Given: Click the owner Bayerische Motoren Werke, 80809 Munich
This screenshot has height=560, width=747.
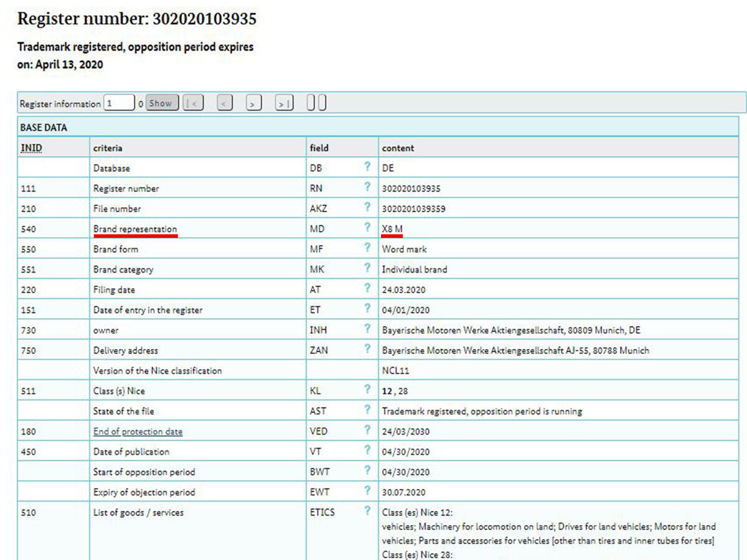Looking at the screenshot, I should [511, 330].
